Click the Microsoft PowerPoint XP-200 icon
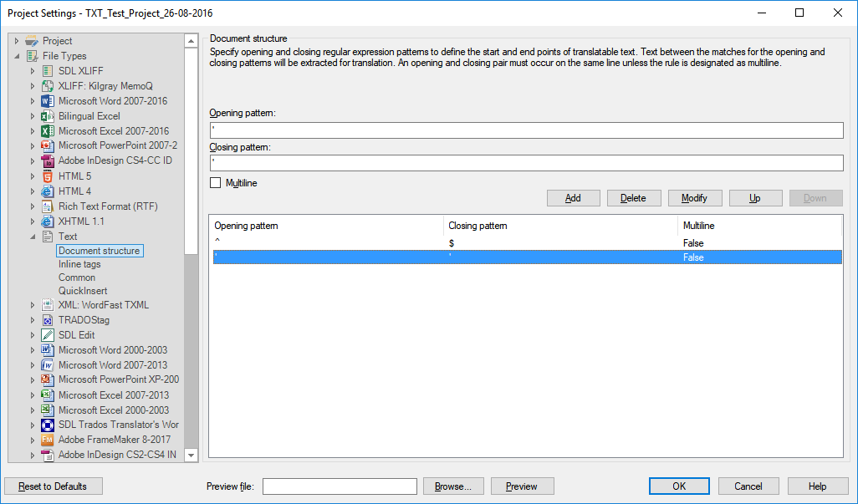 click(48, 379)
